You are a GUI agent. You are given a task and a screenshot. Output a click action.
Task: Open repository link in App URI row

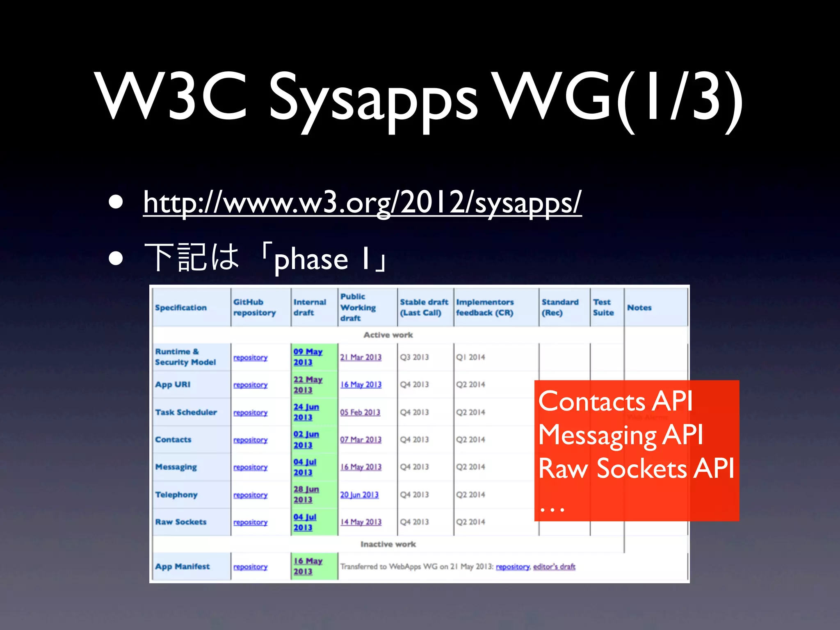click(x=250, y=385)
